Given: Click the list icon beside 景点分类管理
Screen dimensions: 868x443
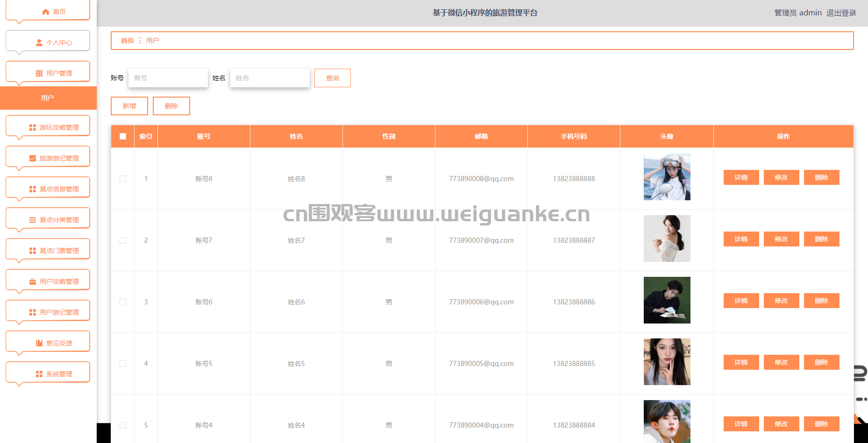Looking at the screenshot, I should click(33, 220).
